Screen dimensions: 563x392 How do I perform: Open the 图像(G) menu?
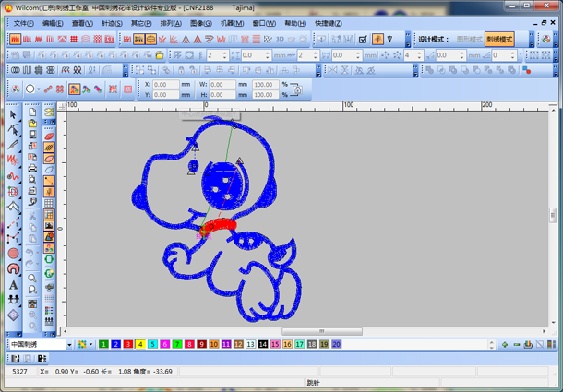tap(200, 23)
